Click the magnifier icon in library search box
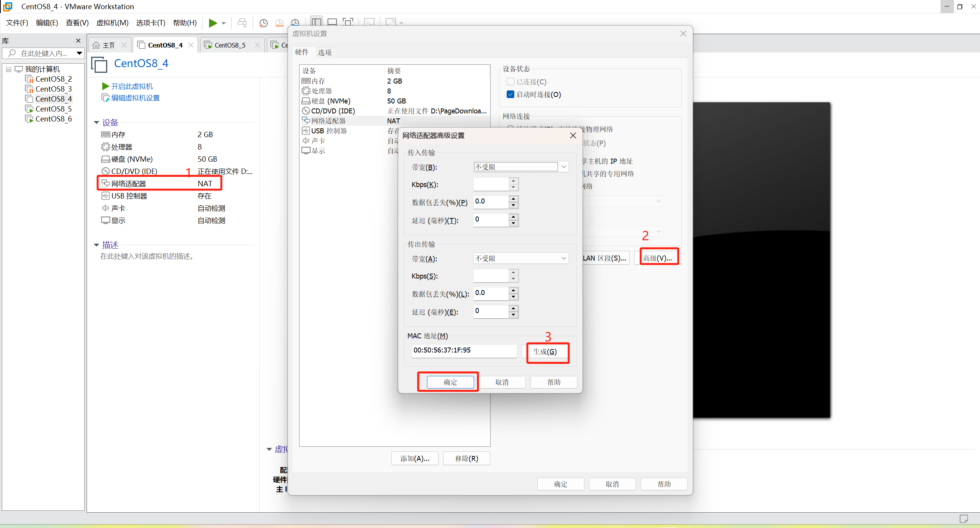Viewport: 980px width, 528px height. pyautogui.click(x=11, y=53)
